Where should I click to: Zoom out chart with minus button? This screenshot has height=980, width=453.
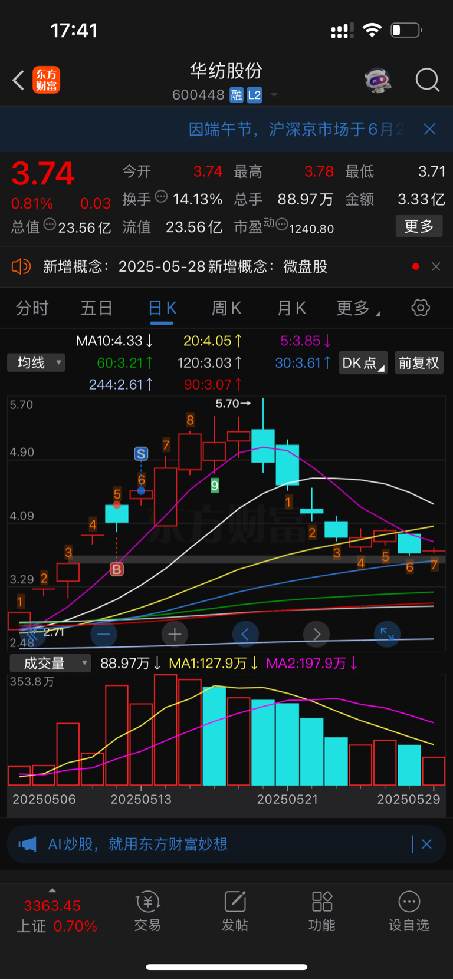[x=104, y=634]
